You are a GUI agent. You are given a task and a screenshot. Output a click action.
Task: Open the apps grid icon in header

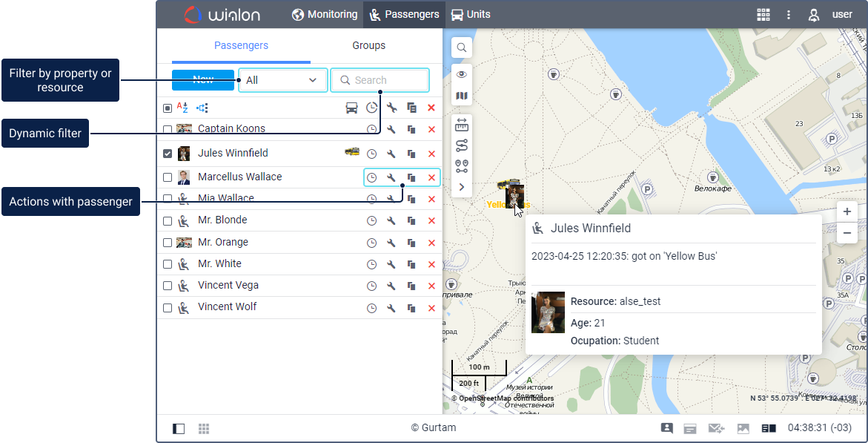tap(763, 15)
